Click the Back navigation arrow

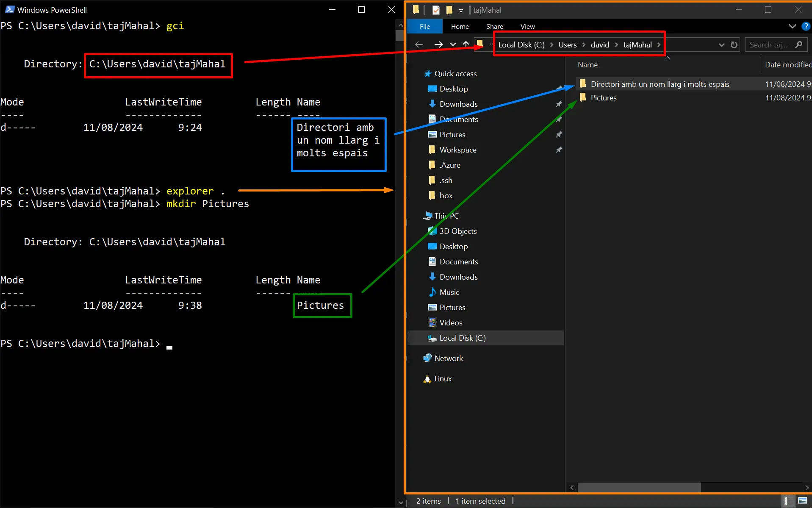(419, 44)
